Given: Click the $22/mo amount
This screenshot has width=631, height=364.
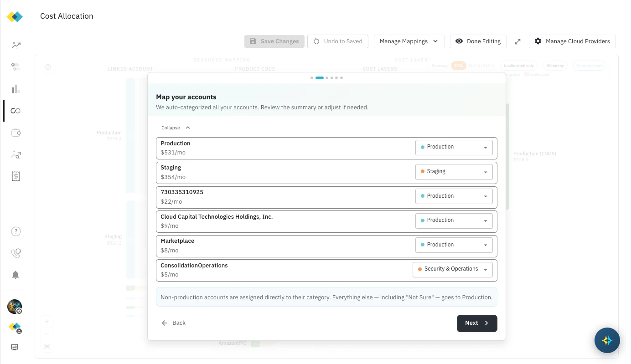Looking at the screenshot, I should click(171, 202).
